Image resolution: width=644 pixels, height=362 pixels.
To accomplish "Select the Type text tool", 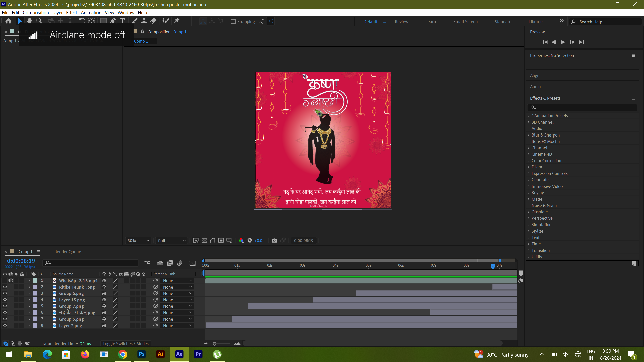I will tap(123, 21).
